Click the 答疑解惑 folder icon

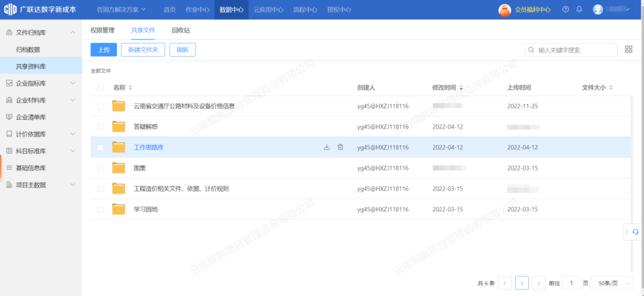(x=119, y=127)
